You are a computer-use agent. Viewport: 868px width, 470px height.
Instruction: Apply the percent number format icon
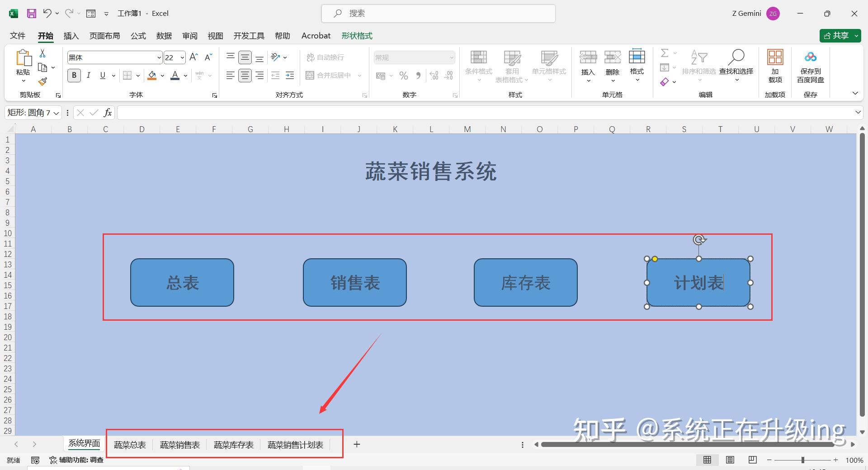(404, 75)
